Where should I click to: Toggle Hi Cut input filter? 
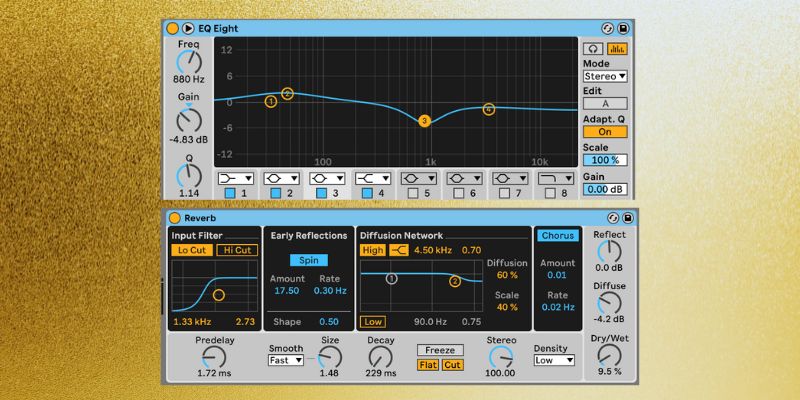coord(237,250)
